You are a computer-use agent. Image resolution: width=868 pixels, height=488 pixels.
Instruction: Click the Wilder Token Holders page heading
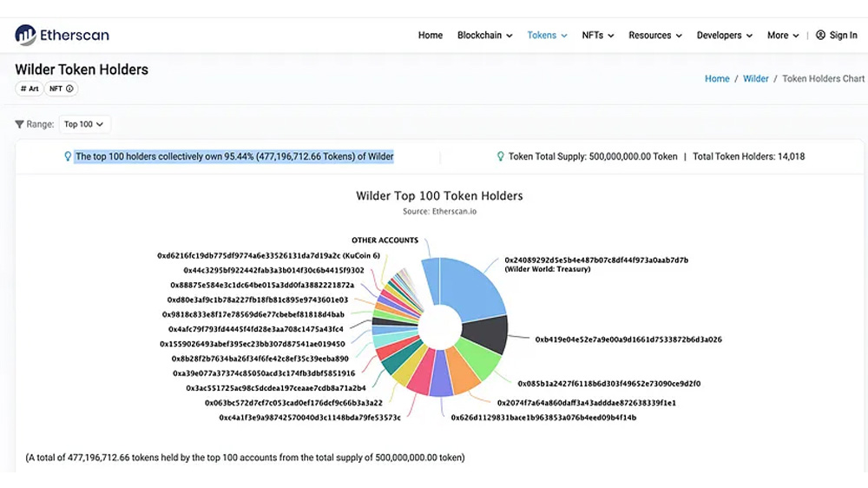tap(82, 69)
